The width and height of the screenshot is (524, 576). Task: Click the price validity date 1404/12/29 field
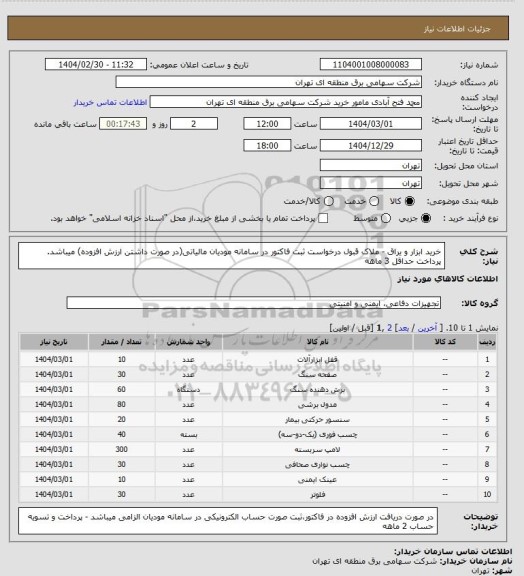[x=371, y=145]
